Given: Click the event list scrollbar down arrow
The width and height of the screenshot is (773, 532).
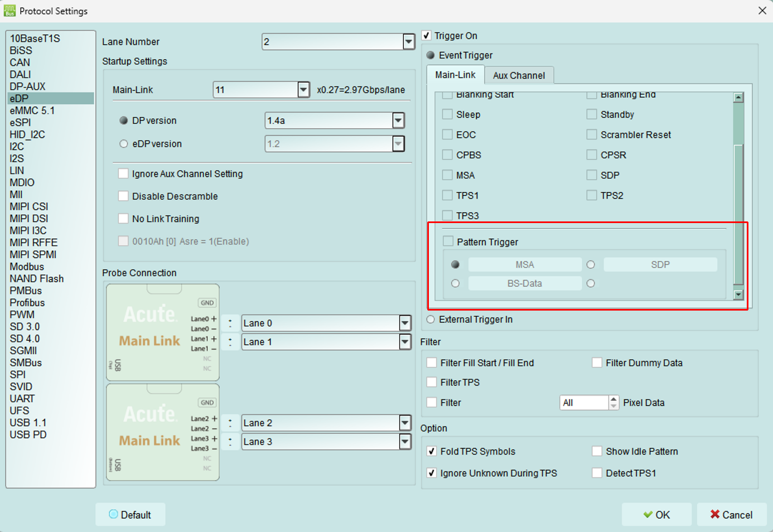Looking at the screenshot, I should [738, 294].
